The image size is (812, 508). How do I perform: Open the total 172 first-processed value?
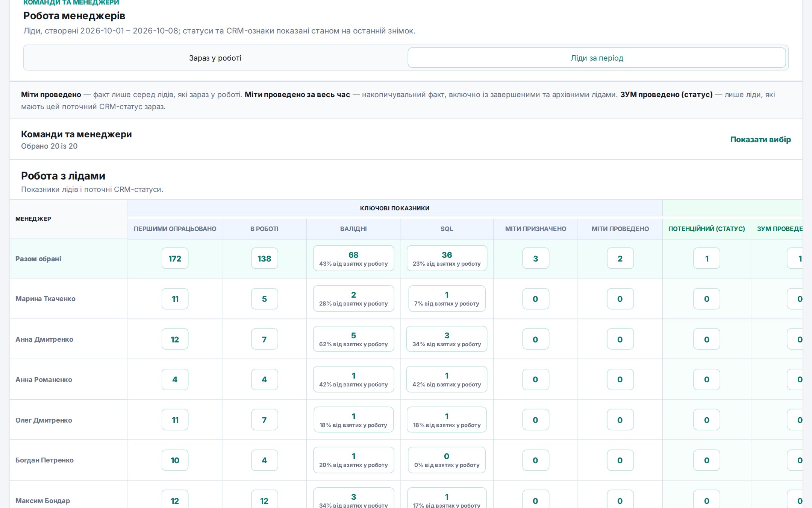(x=175, y=259)
